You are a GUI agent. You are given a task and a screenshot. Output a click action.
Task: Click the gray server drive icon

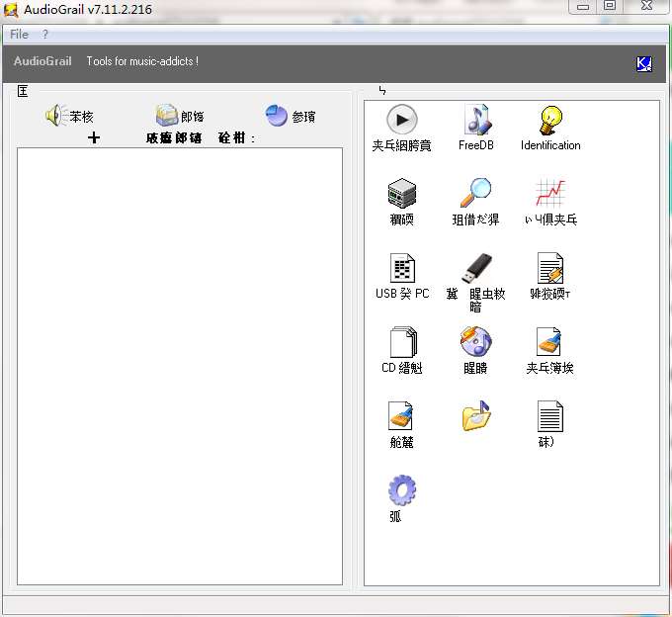401,194
